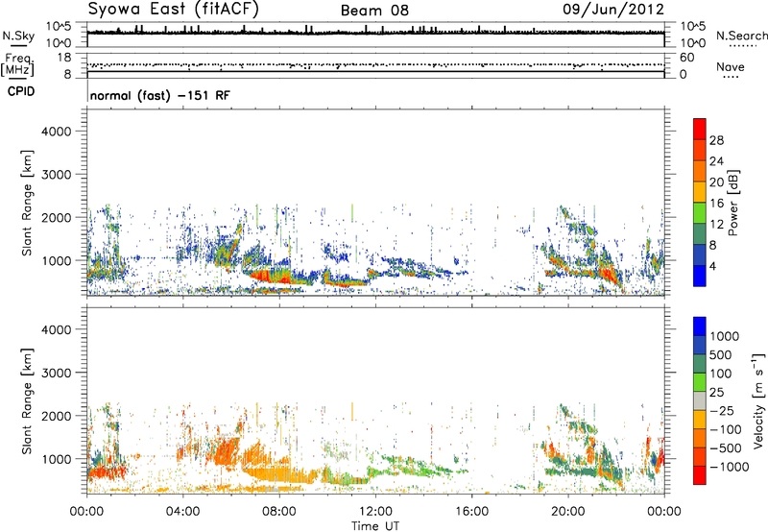This screenshot has width=768, height=532.
Task: Click the date '09/Jun/2012'
Action: 613,9
